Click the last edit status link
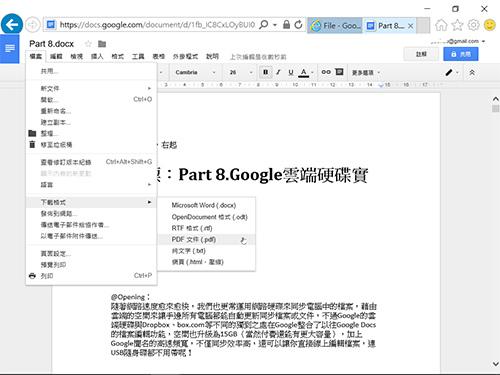 [x=258, y=57]
